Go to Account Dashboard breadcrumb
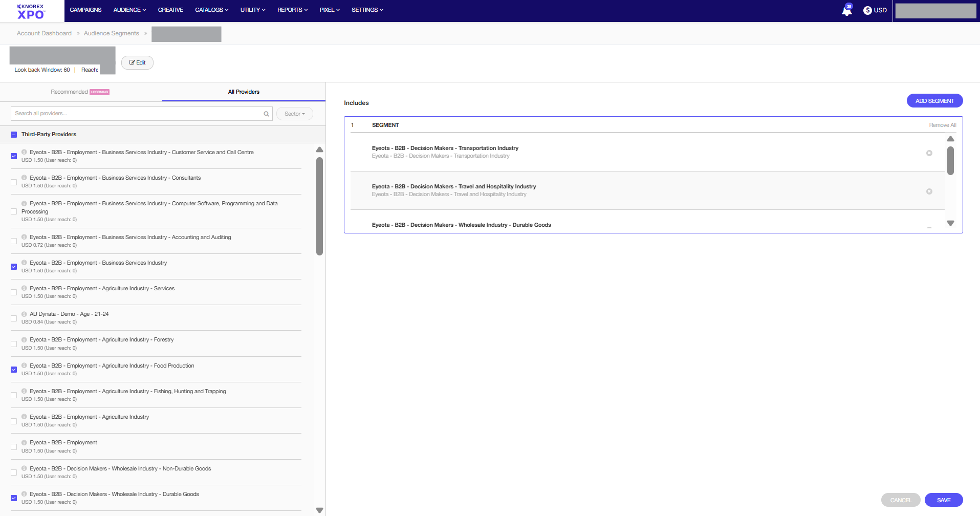 [x=44, y=33]
